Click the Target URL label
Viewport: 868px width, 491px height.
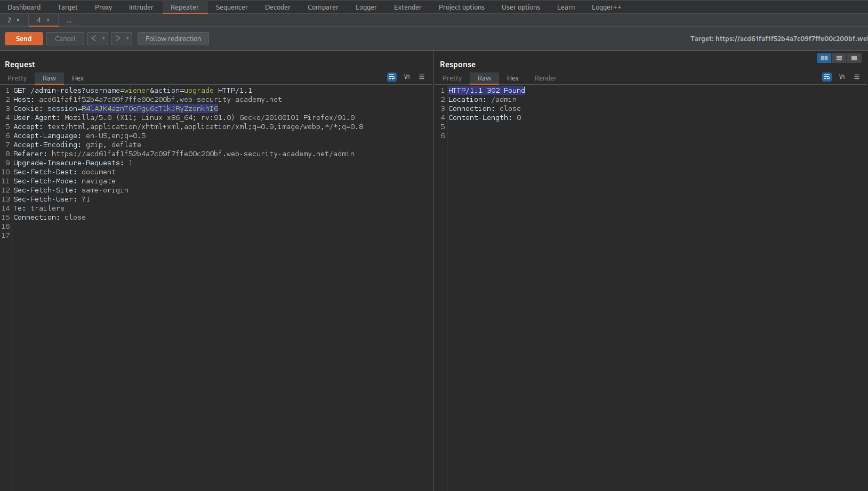pos(779,38)
